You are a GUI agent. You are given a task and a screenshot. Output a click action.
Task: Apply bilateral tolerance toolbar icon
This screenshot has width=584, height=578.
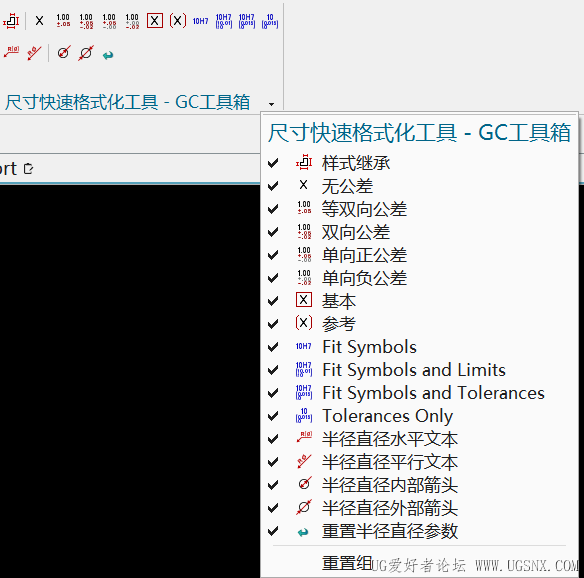tap(86, 21)
